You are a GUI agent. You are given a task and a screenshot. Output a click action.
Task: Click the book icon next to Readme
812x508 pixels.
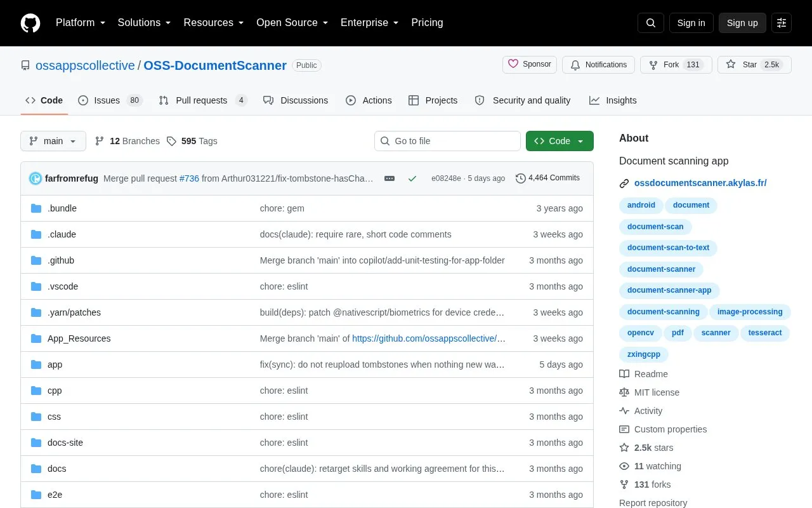pos(624,374)
